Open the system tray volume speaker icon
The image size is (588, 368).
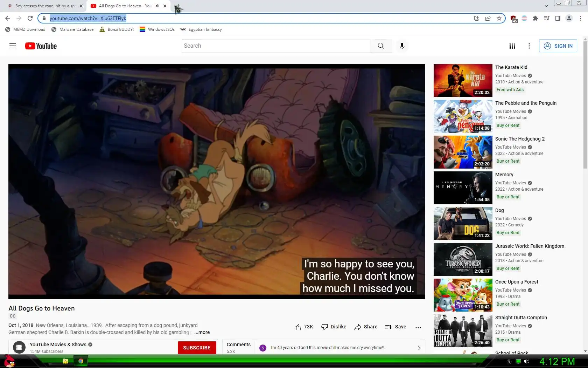tap(527, 361)
